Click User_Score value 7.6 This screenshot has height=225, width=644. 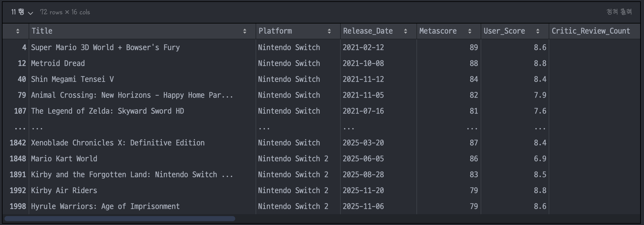click(540, 111)
